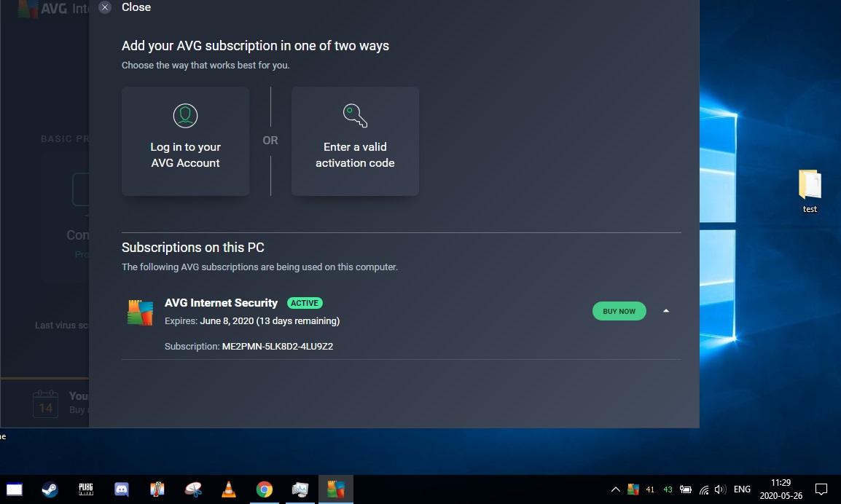Open Steam from the taskbar

point(50,489)
